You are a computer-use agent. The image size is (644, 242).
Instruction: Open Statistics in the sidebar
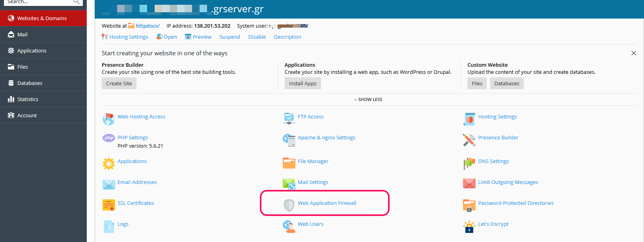click(x=43, y=99)
